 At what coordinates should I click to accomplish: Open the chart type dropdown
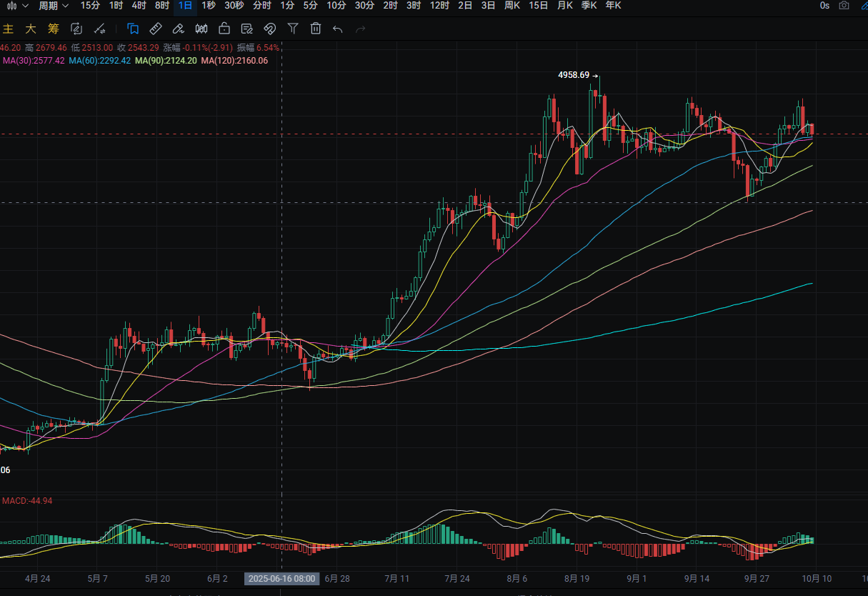17,6
